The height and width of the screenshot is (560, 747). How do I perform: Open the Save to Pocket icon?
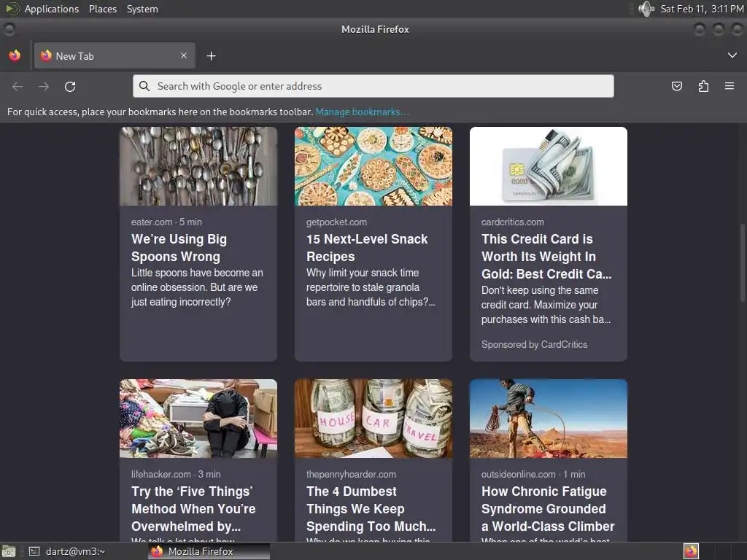[x=676, y=86]
